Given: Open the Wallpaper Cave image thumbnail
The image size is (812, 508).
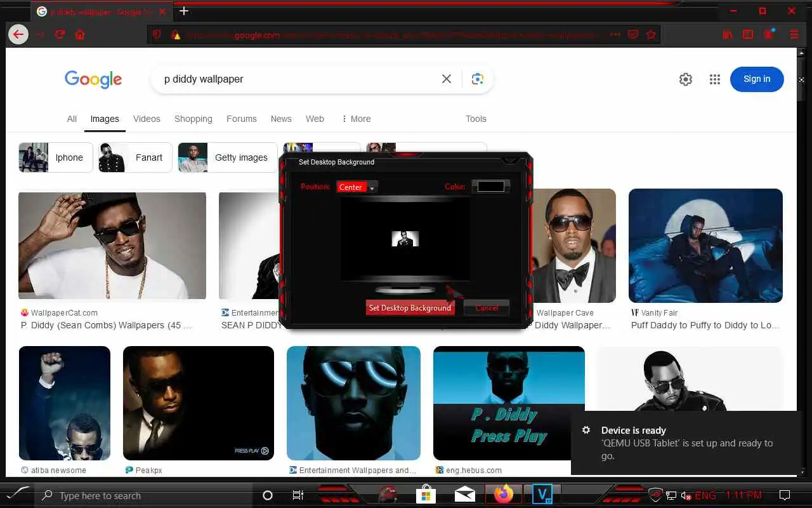Looking at the screenshot, I should pyautogui.click(x=575, y=245).
